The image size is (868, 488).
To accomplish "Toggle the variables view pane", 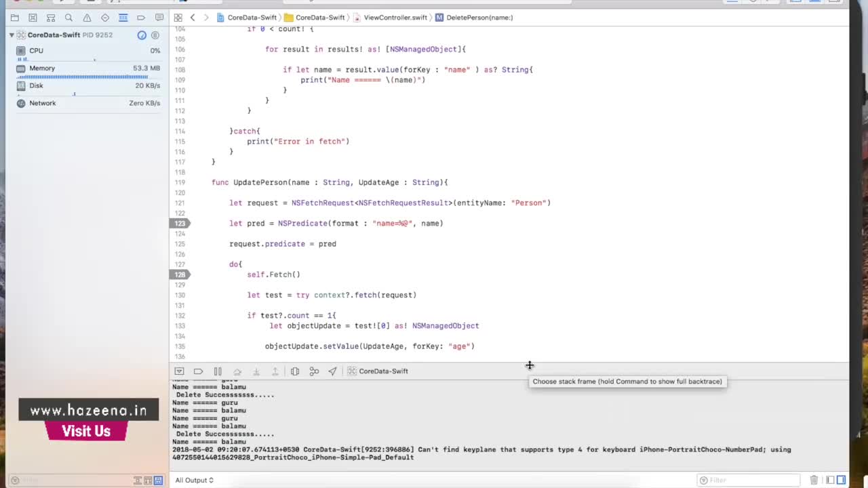I will (831, 481).
